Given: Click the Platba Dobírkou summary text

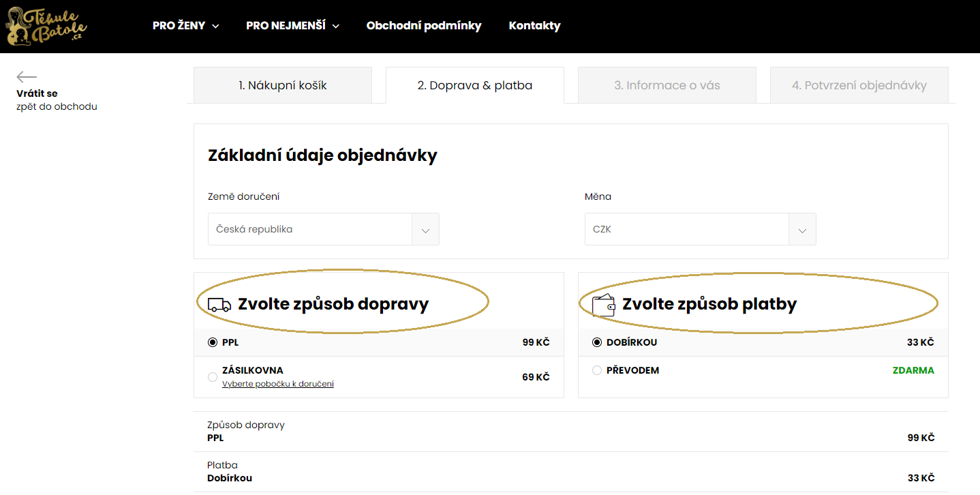Looking at the screenshot, I should 230,472.
